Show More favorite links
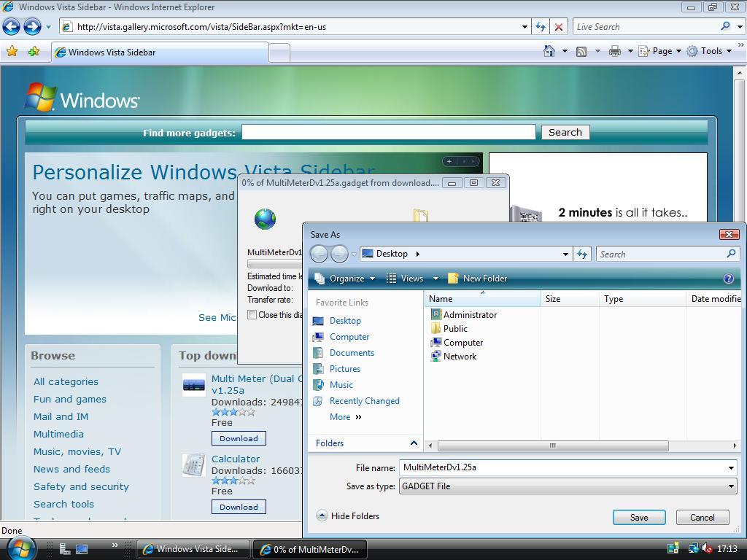Image resolution: width=747 pixels, height=560 pixels. (346, 416)
